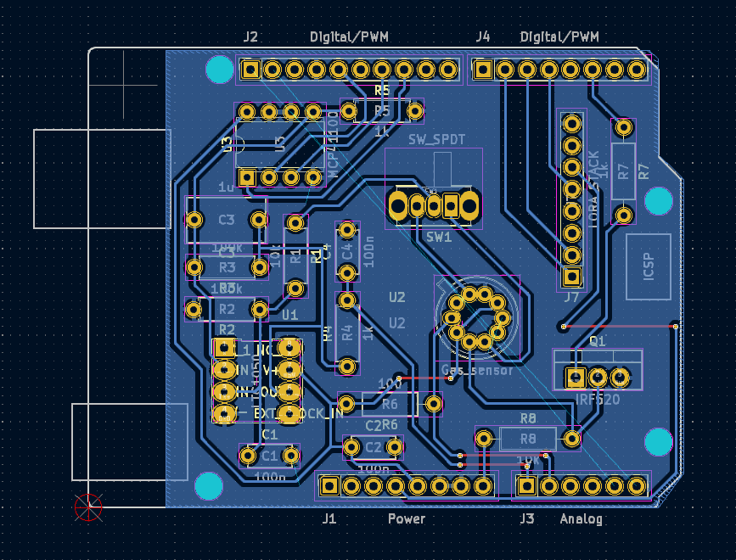The width and height of the screenshot is (736, 560).
Task: Select the C4 capacitor footprint body
Action: tap(347, 251)
